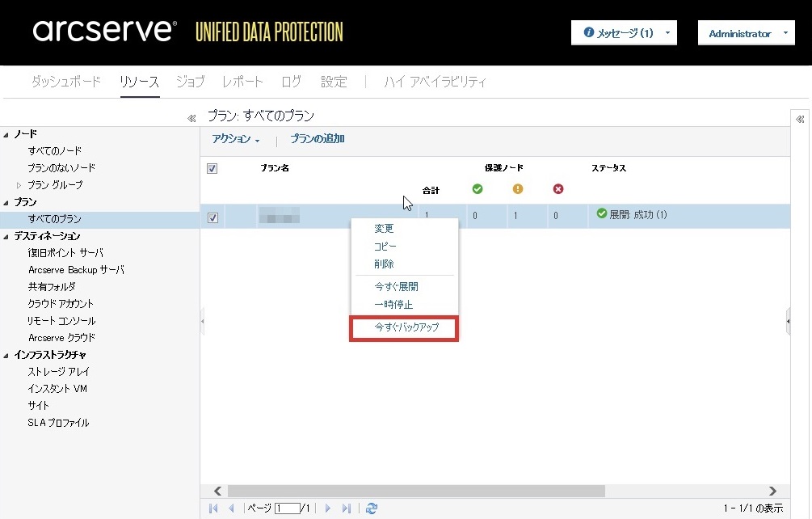
Task: Select 共有フォルダ in the tree
Action: click(x=52, y=286)
